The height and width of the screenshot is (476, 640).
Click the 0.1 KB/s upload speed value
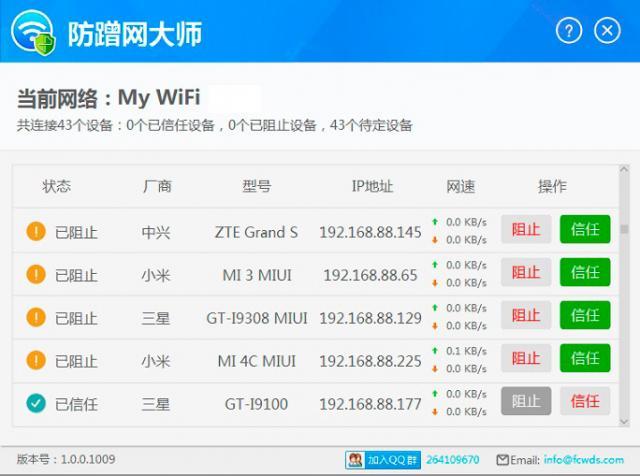tap(466, 351)
